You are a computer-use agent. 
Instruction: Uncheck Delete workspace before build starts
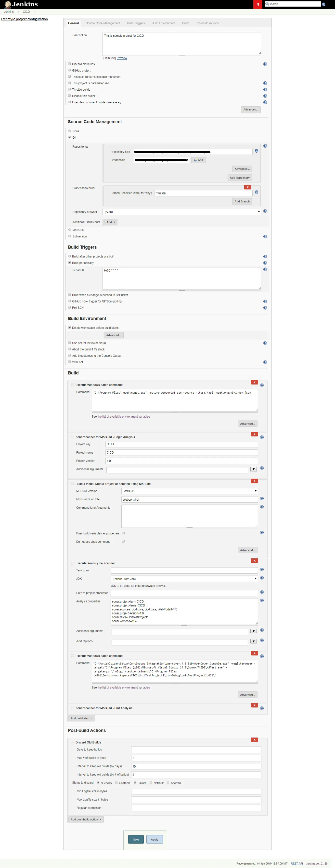pyautogui.click(x=69, y=327)
